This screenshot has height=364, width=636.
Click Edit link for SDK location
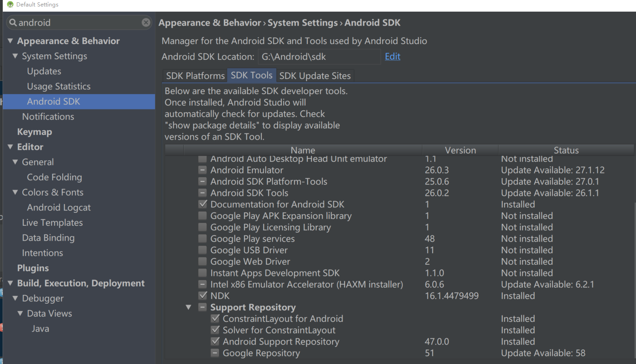[x=392, y=56]
